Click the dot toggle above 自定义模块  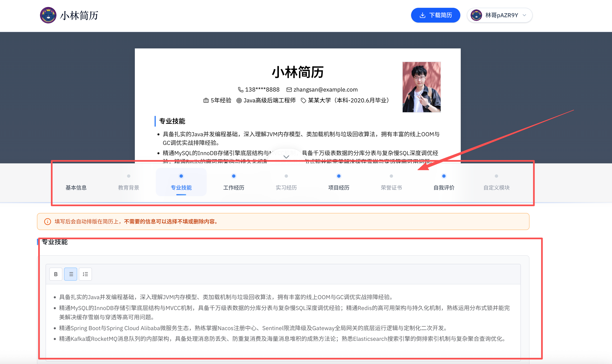pyautogui.click(x=496, y=176)
